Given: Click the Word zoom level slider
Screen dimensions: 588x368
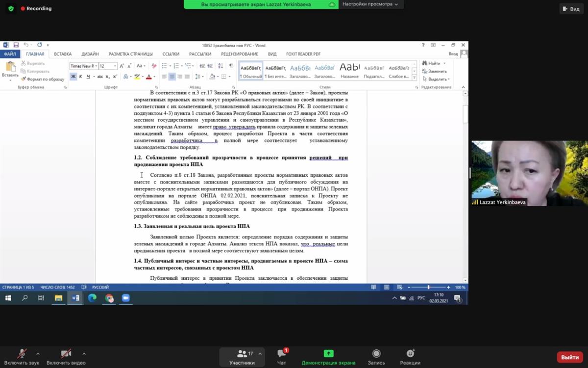Looking at the screenshot, I should pos(428,287).
